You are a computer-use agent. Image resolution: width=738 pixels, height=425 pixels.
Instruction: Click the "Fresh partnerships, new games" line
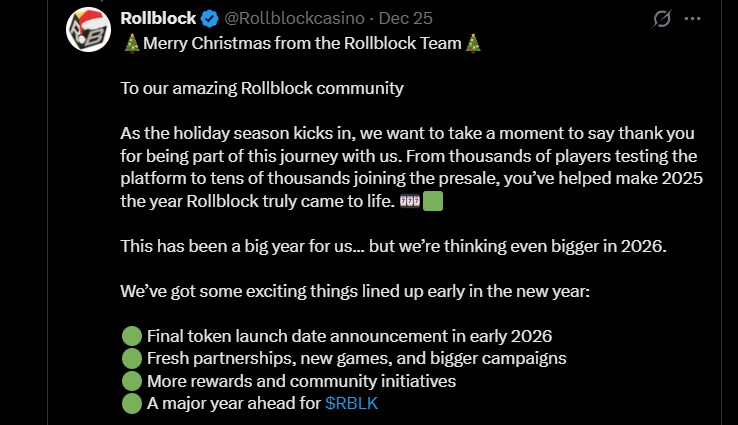pos(357,358)
